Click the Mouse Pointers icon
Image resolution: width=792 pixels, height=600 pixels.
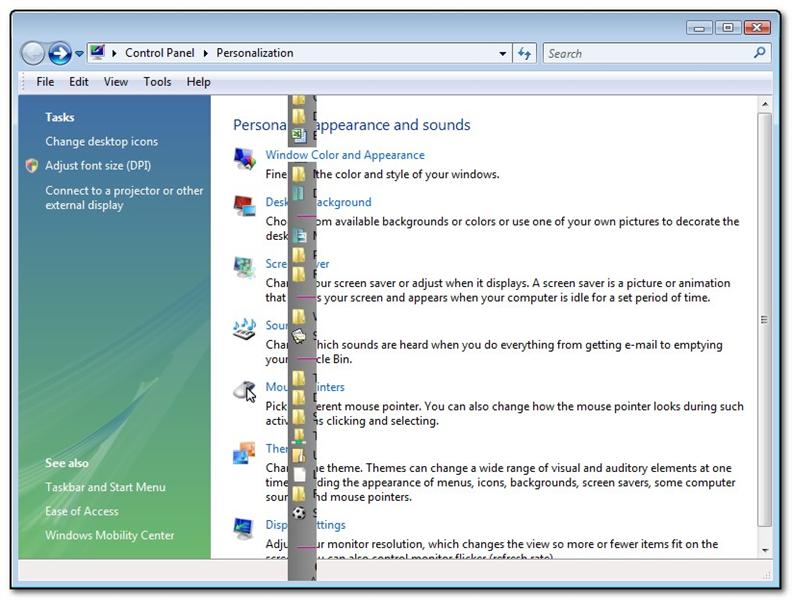(x=244, y=391)
